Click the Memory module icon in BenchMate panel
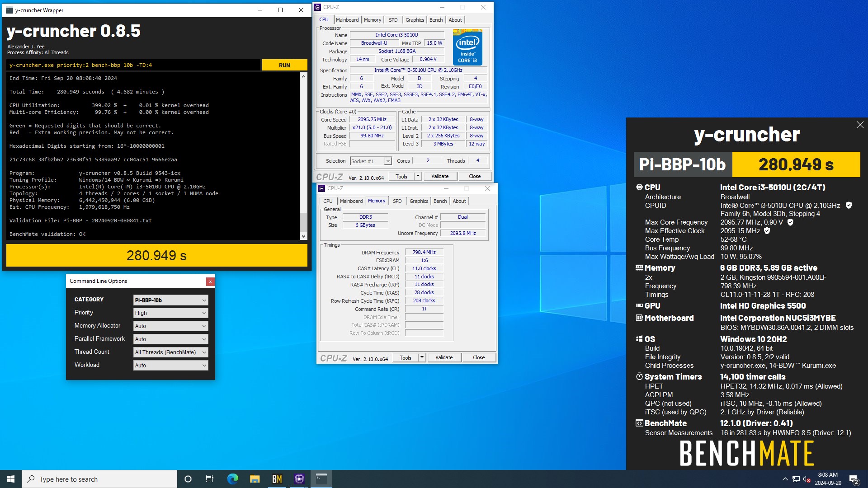The image size is (868, 488). click(639, 267)
